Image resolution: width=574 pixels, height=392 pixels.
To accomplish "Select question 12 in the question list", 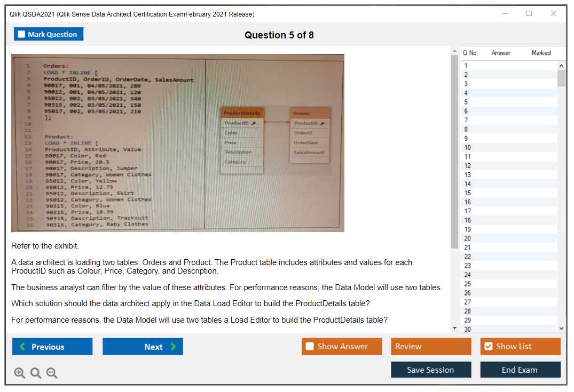I will pos(468,166).
